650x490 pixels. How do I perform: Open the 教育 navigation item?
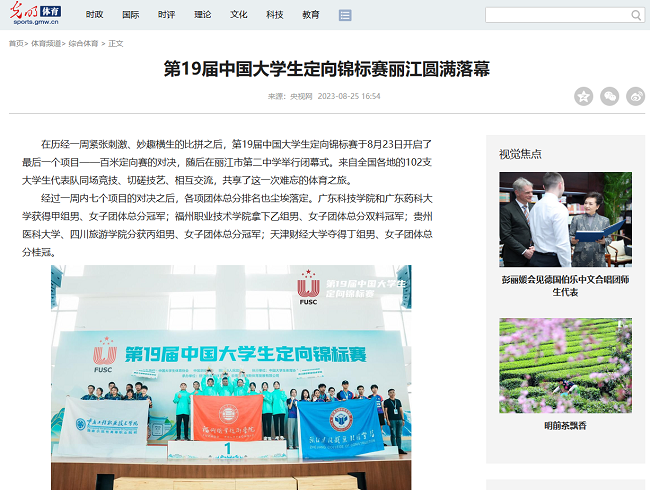(x=311, y=15)
